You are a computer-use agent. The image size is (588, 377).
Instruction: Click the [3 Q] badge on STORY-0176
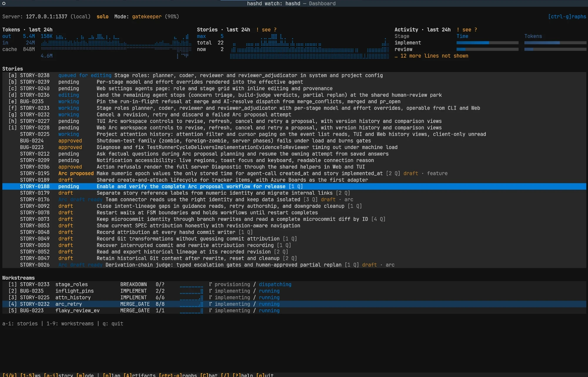click(310, 199)
